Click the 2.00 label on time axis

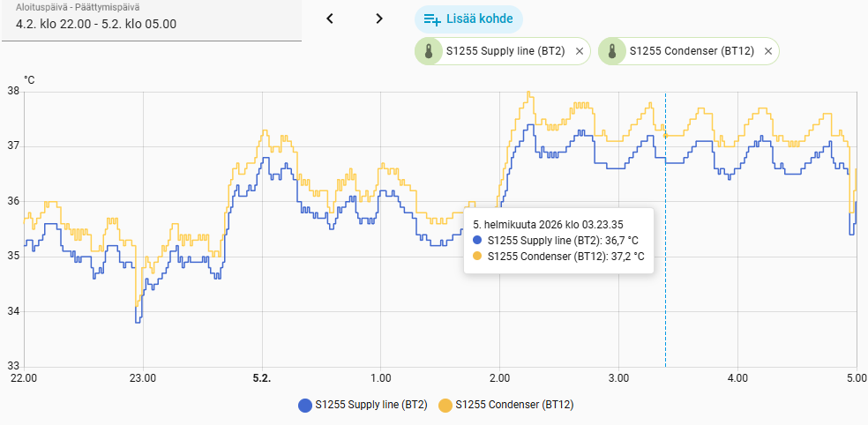pyautogui.click(x=499, y=378)
